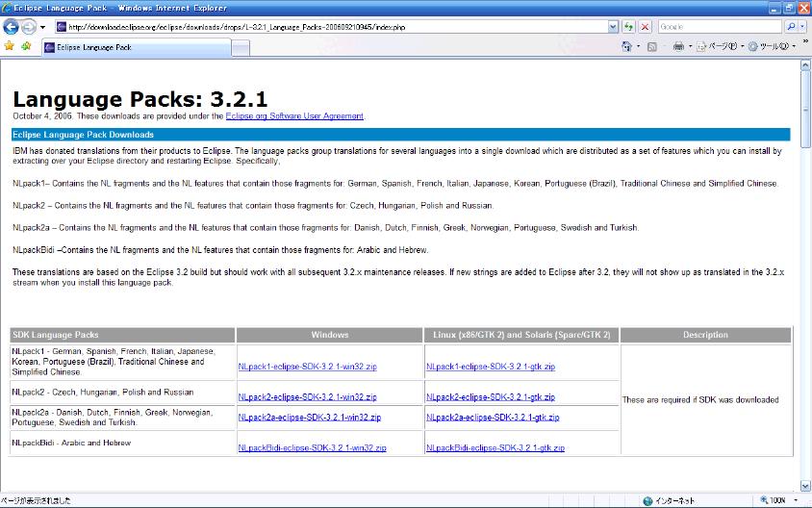Open the search provider options dropdown
This screenshot has height=508, width=812.
[802, 26]
